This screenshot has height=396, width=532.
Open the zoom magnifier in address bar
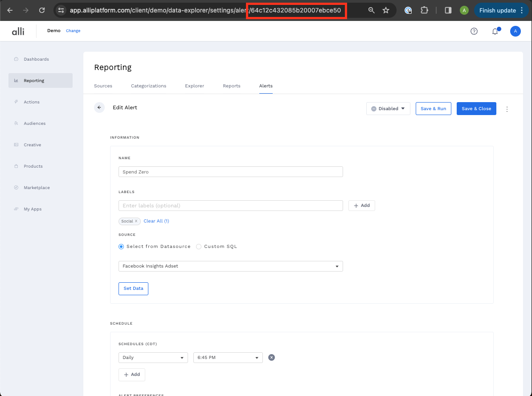[372, 11]
